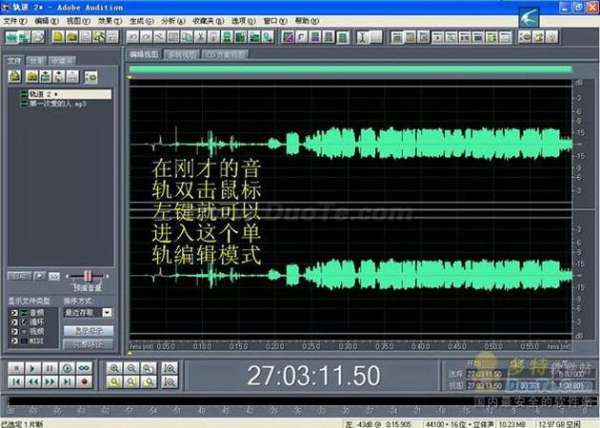Click the preview Play button beside volume slider
The width and height of the screenshot is (600, 428).
(39, 276)
